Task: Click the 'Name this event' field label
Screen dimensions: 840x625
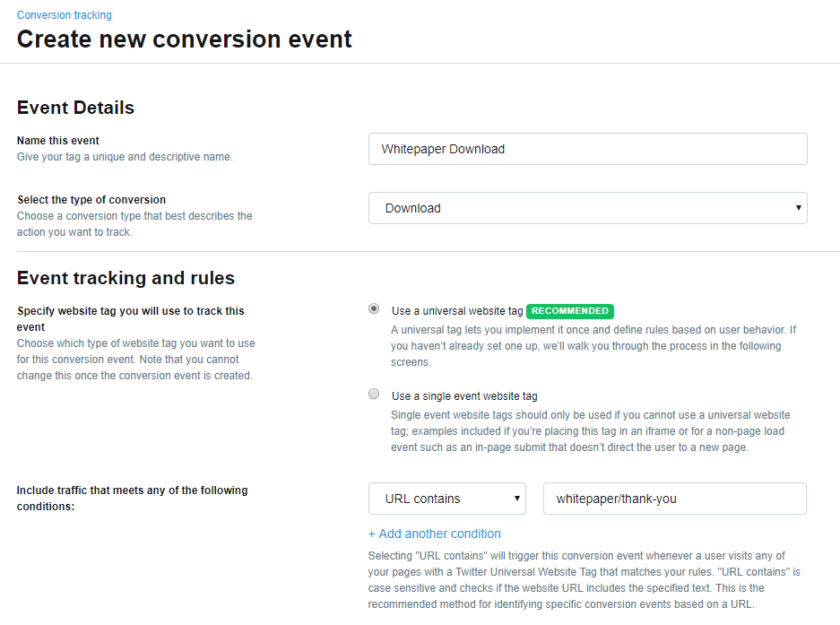Action: pos(58,141)
